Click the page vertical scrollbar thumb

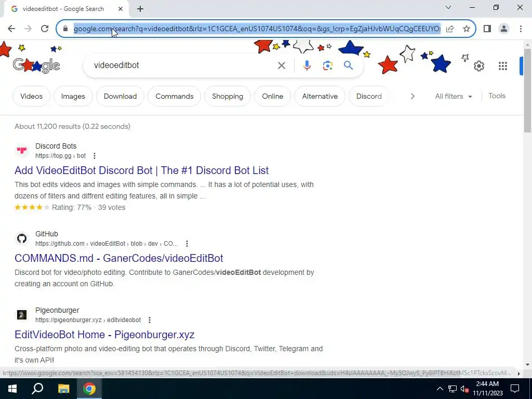(527, 90)
